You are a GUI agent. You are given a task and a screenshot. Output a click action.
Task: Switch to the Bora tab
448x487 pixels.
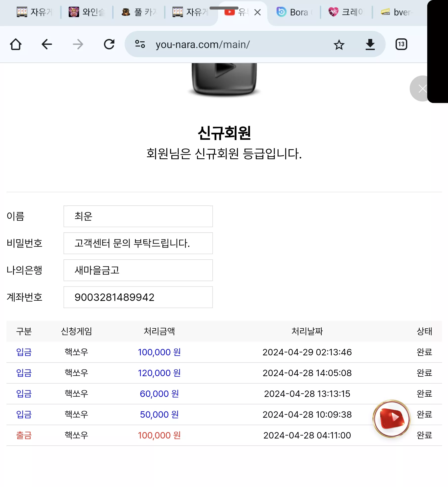[294, 12]
